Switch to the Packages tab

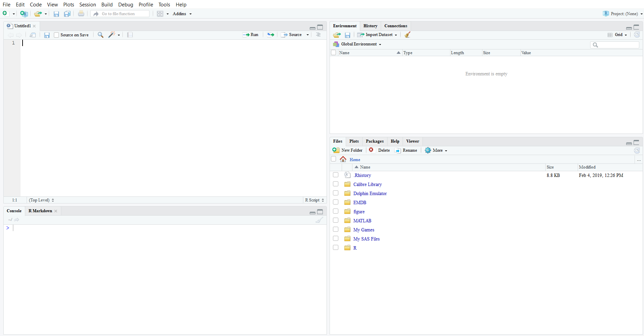374,141
